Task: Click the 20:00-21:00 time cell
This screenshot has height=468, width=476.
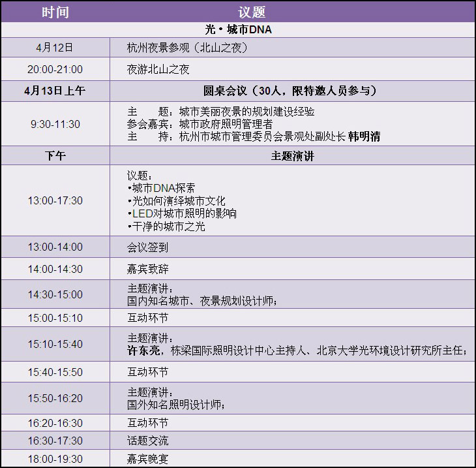Action: click(x=55, y=69)
